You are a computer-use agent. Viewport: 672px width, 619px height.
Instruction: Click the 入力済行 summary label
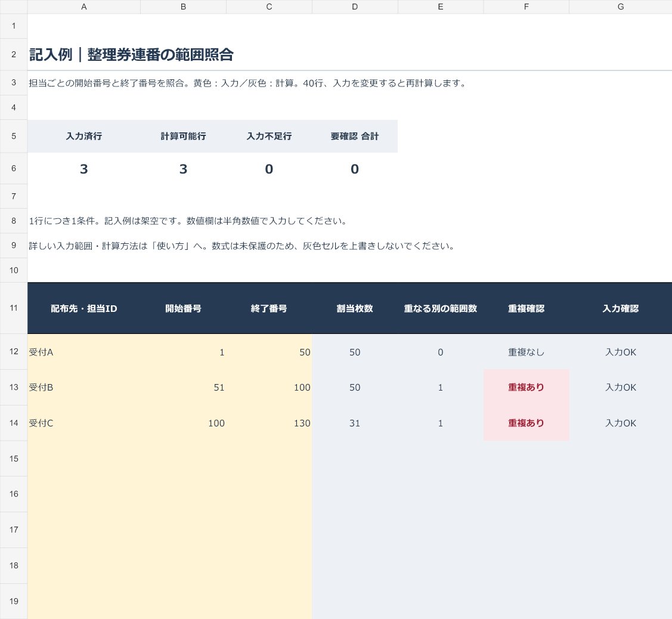tap(84, 137)
